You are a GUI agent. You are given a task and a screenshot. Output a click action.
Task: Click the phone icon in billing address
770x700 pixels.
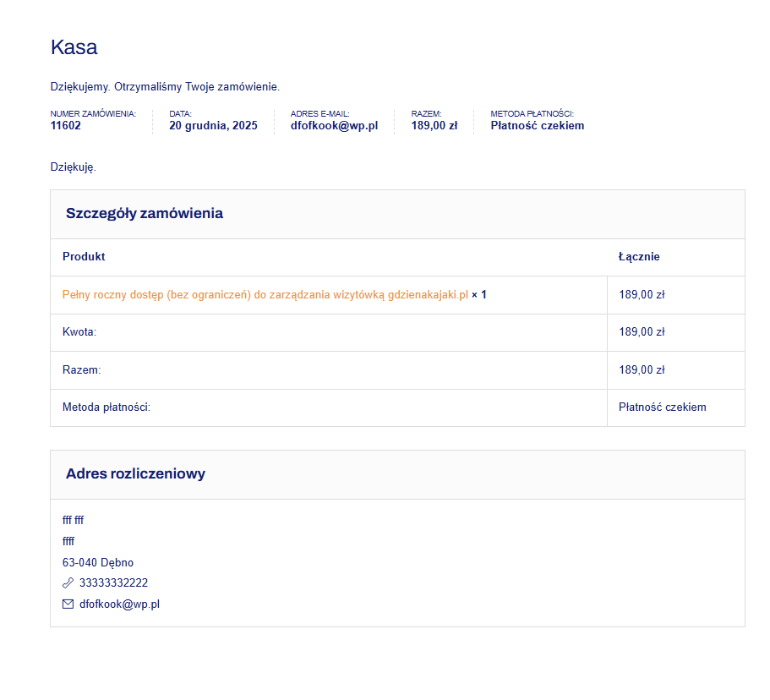(68, 583)
